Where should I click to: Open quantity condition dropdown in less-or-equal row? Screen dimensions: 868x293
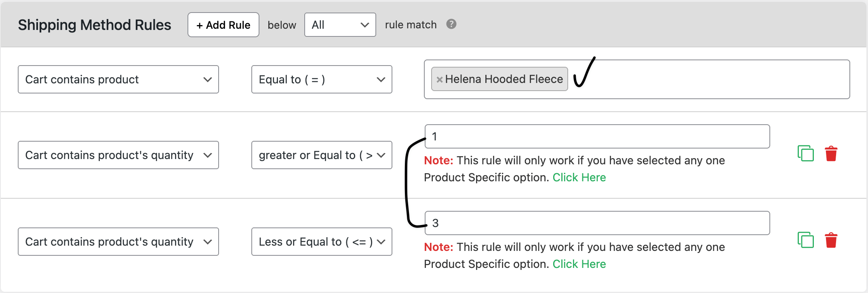click(118, 242)
